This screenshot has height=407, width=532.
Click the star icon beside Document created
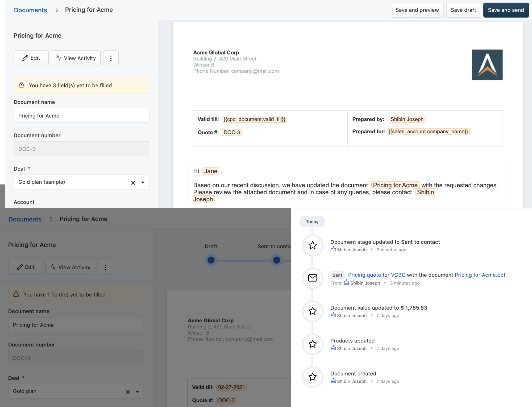click(x=313, y=377)
